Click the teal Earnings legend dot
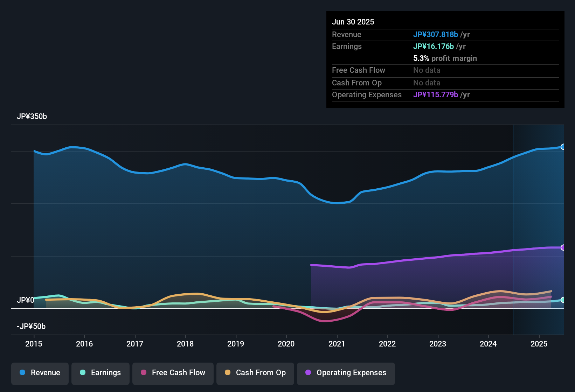Screen dimensions: 575x392 coord(83,373)
